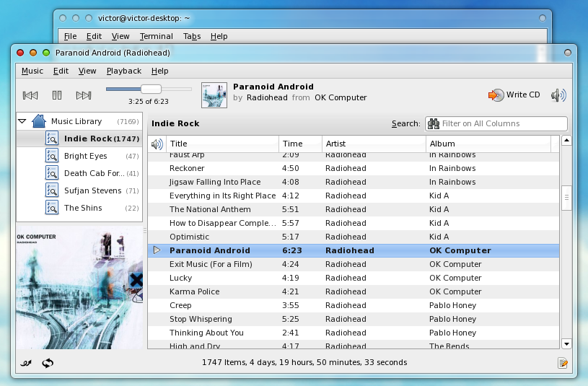588x386 pixels.
Task: Click the speaker column header icon
Action: [157, 144]
